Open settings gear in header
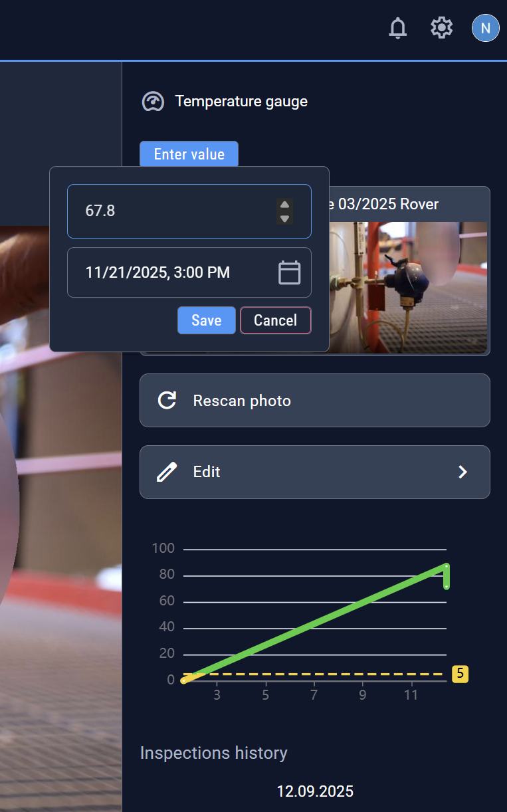507x812 pixels. [441, 28]
